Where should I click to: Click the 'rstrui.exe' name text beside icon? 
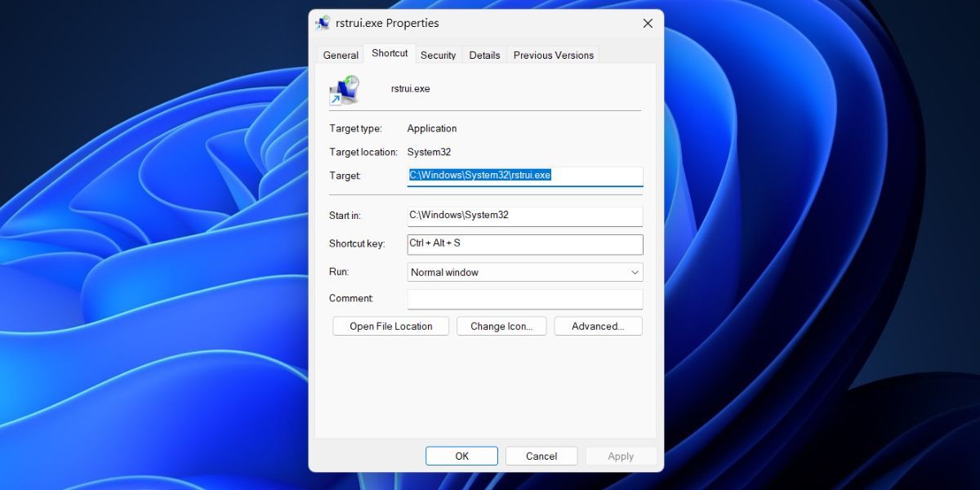(x=410, y=88)
